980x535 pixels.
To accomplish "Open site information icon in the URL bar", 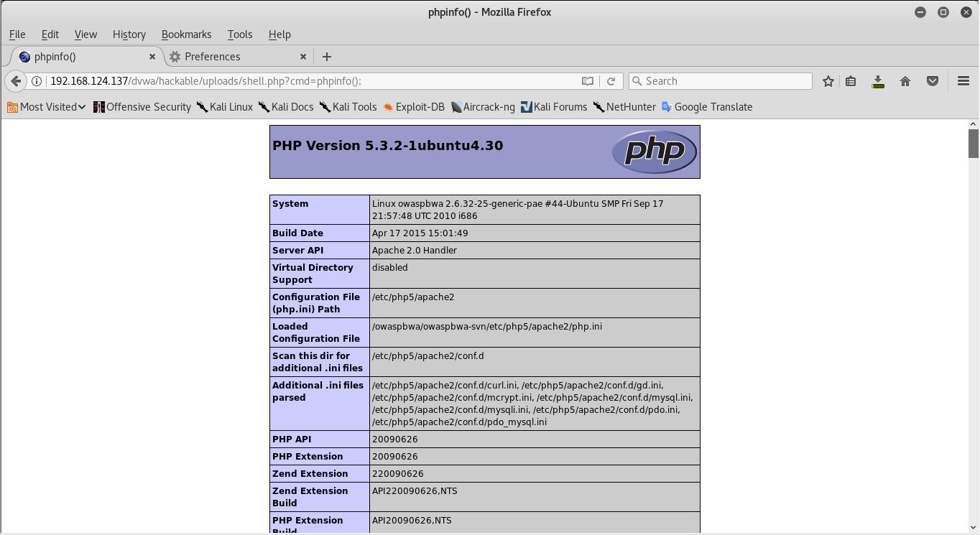I will coord(37,81).
